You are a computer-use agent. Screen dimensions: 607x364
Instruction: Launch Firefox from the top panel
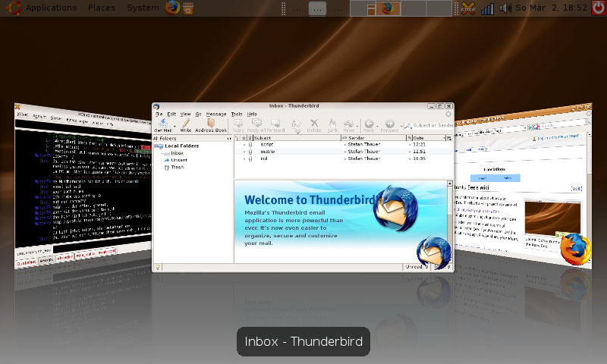[x=172, y=8]
